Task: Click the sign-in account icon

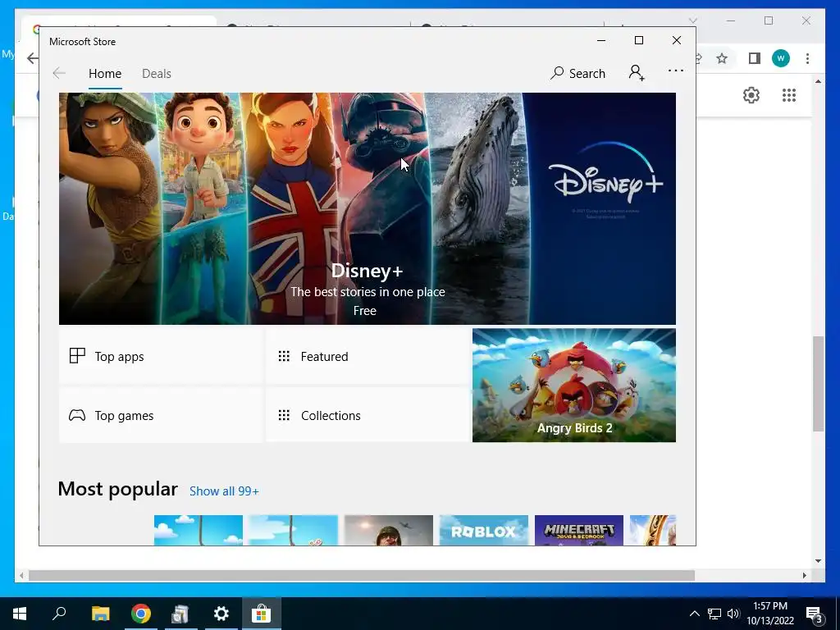Action: click(x=637, y=73)
